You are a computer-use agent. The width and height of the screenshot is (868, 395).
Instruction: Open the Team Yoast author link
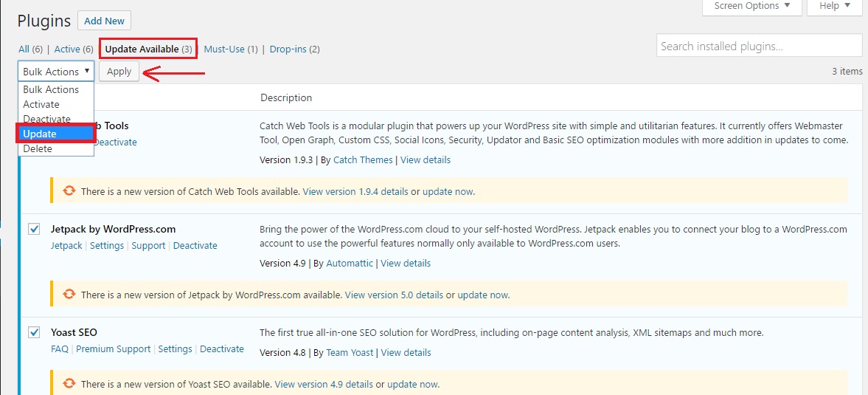350,352
